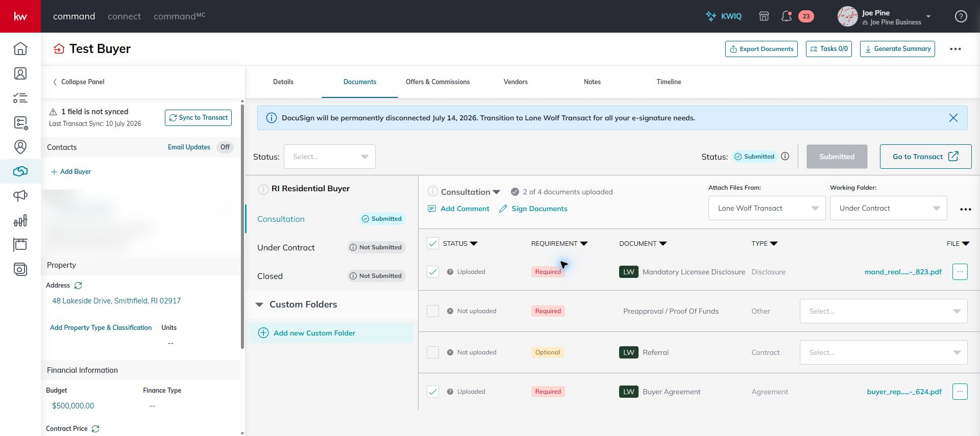Switch to the Vendors tab
This screenshot has width=980, height=436.
(516, 82)
